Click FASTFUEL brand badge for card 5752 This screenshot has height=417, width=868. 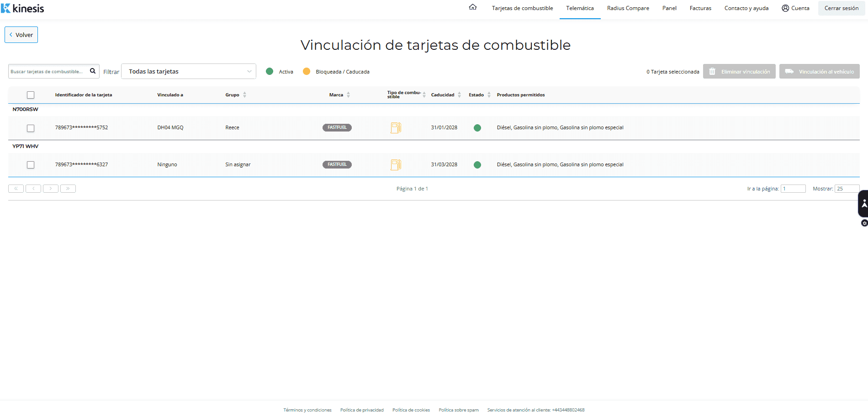pyautogui.click(x=337, y=127)
